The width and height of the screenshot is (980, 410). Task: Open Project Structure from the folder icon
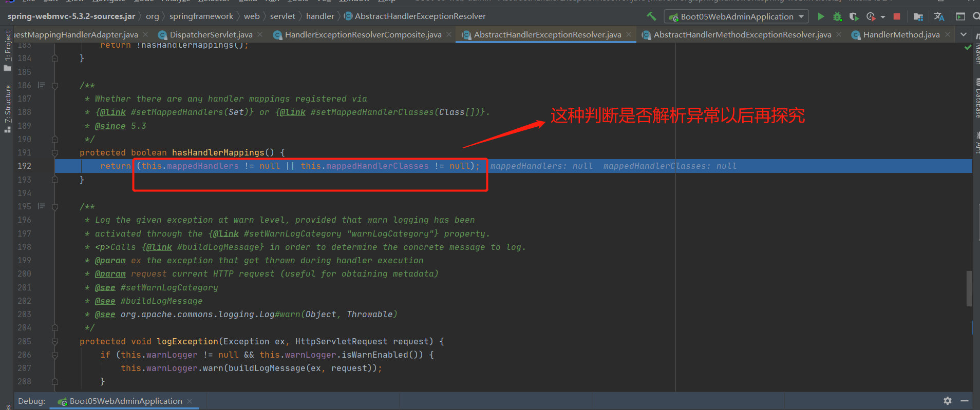tap(918, 16)
